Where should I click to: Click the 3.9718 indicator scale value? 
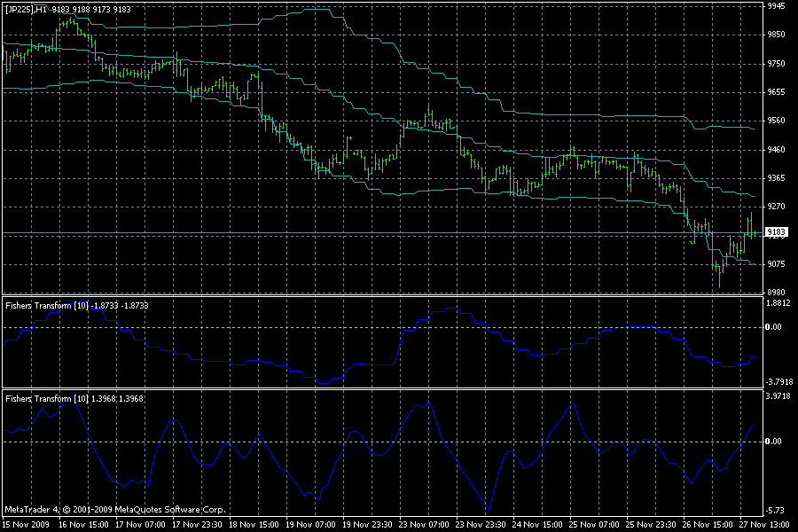pos(778,397)
